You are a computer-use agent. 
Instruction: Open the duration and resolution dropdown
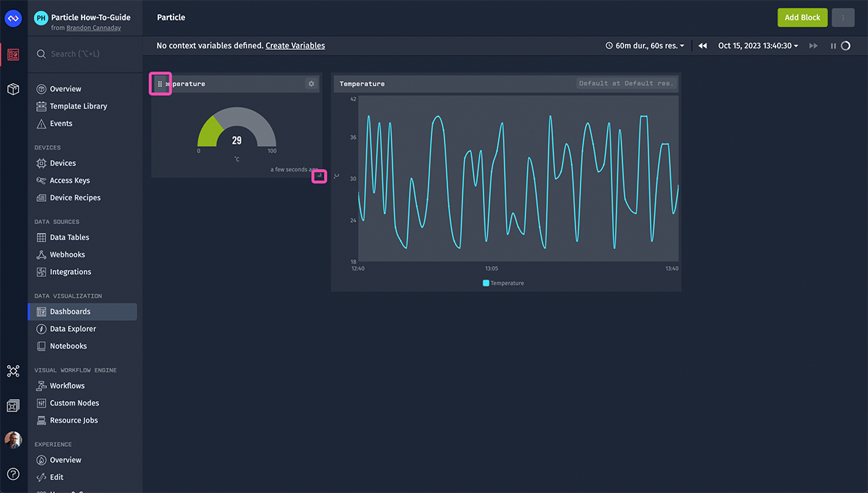tap(644, 46)
